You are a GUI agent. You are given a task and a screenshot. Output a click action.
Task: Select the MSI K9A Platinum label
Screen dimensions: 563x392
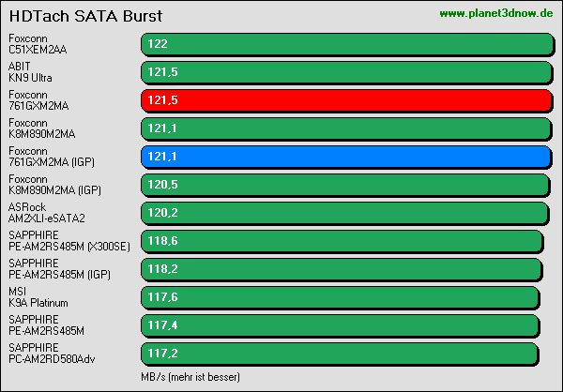pyautogui.click(x=38, y=297)
